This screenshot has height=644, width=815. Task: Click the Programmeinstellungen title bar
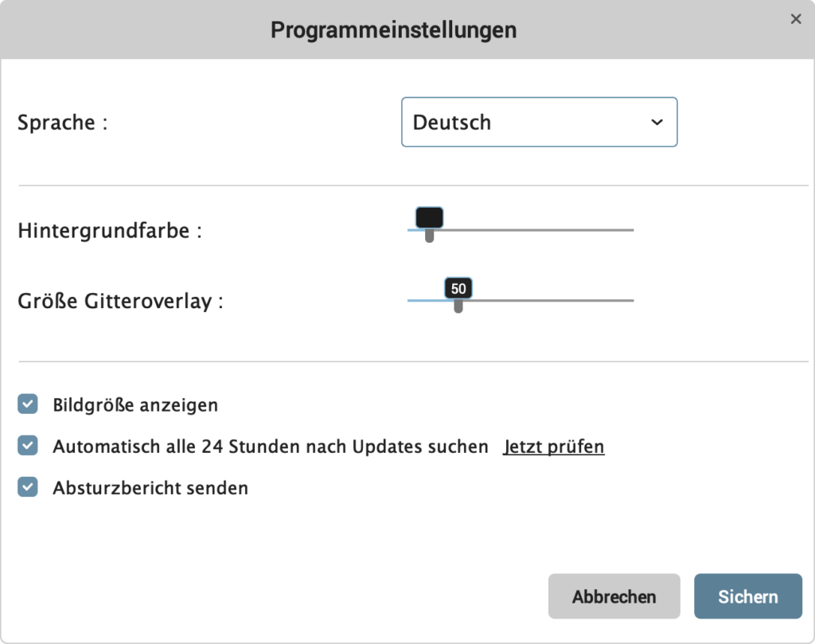(393, 29)
